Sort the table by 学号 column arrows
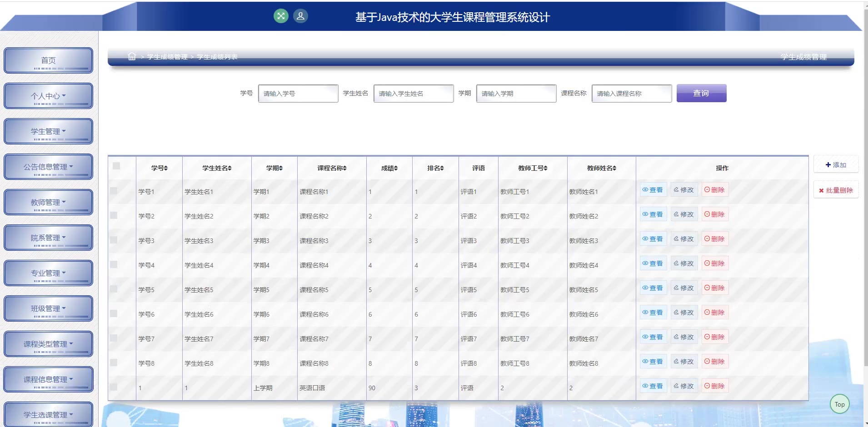This screenshot has height=427, width=868. click(x=166, y=168)
